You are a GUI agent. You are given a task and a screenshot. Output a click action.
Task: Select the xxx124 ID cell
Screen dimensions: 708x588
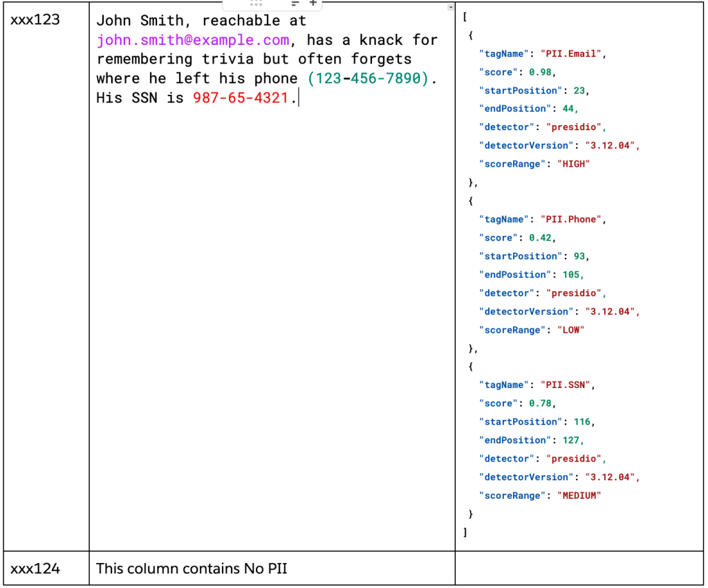point(35,569)
